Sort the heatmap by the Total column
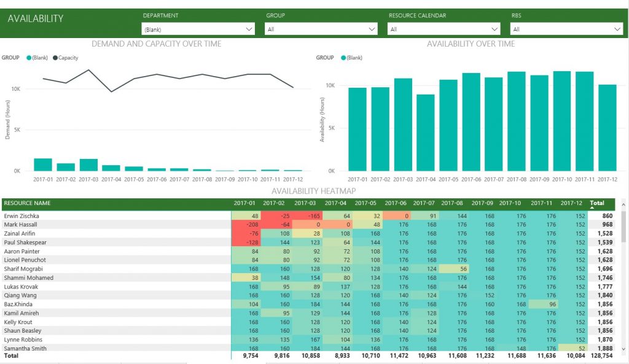629x364 pixels. (x=596, y=203)
